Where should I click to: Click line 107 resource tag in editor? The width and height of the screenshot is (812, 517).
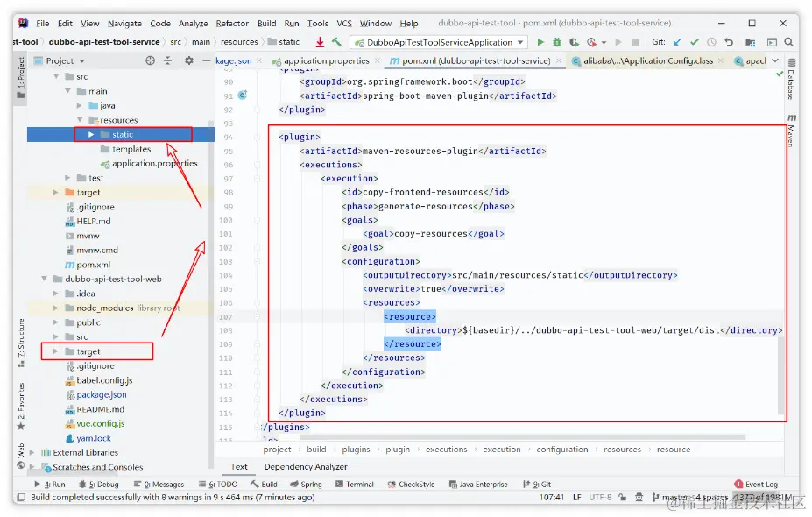click(x=410, y=316)
